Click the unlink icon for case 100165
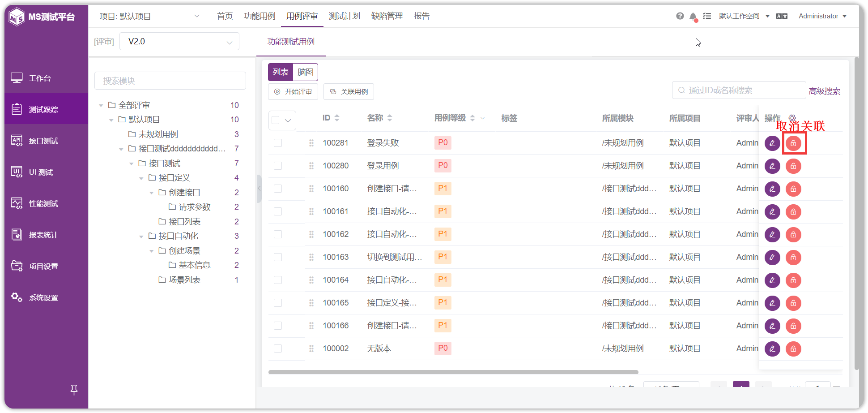 click(793, 303)
